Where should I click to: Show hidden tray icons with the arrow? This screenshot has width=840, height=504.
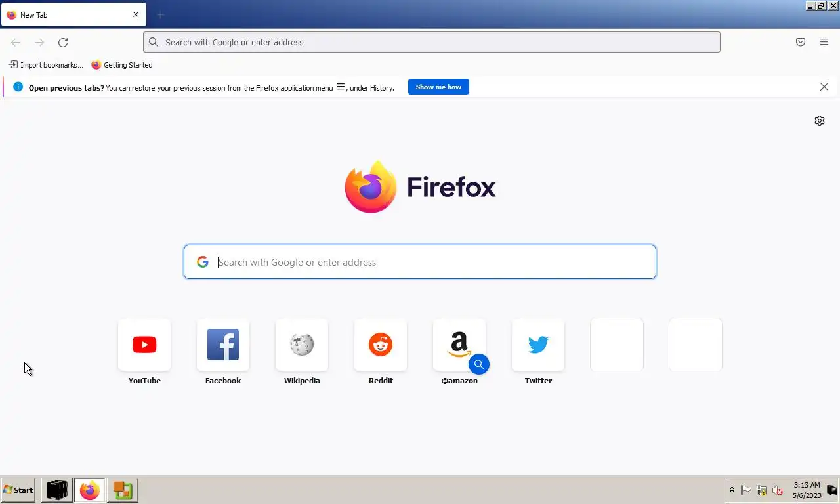(x=732, y=490)
